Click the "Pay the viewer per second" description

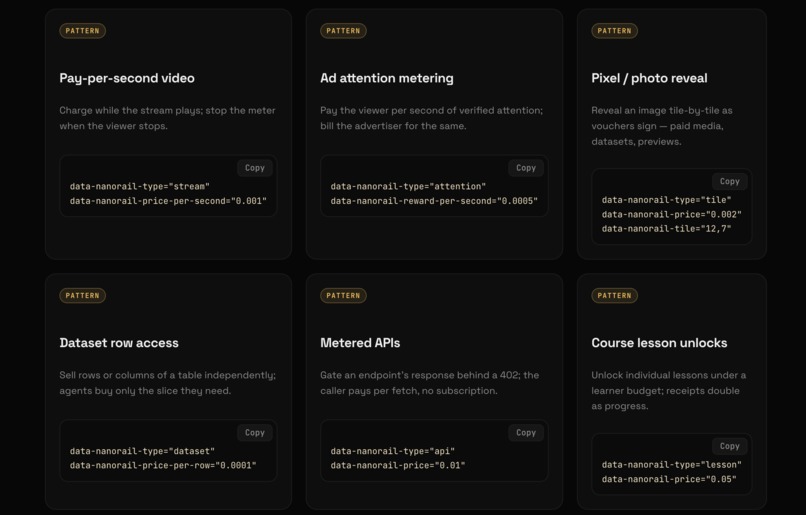(431, 118)
